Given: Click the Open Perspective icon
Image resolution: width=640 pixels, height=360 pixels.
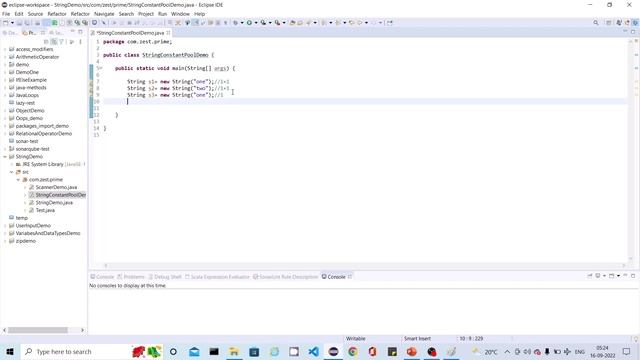Looking at the screenshot, I should coord(609,23).
